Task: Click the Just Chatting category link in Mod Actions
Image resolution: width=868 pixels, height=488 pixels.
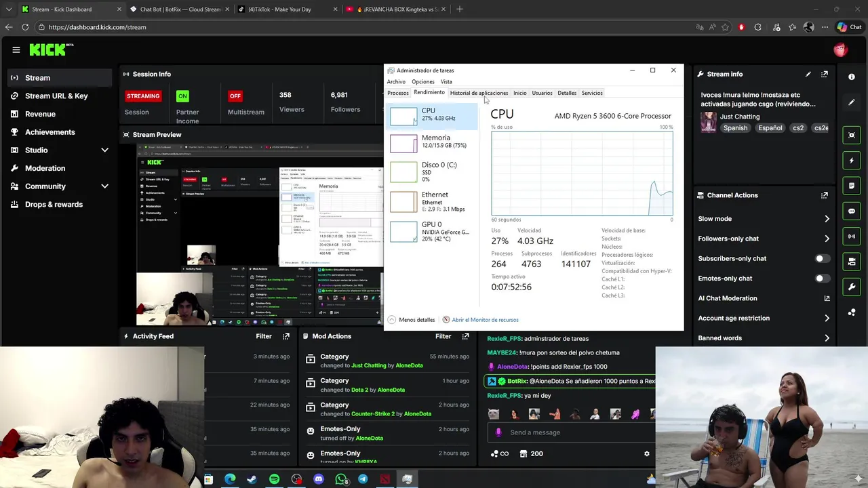Action: click(369, 365)
